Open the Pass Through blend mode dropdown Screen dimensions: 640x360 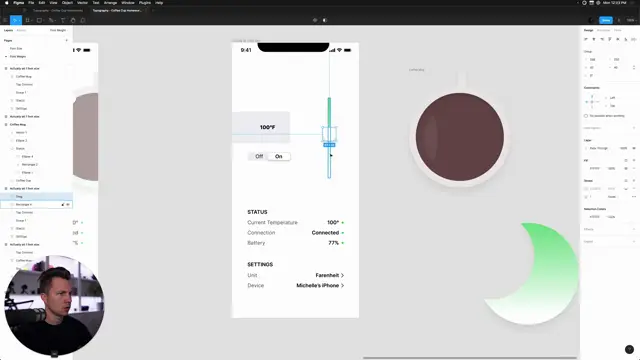[599, 148]
